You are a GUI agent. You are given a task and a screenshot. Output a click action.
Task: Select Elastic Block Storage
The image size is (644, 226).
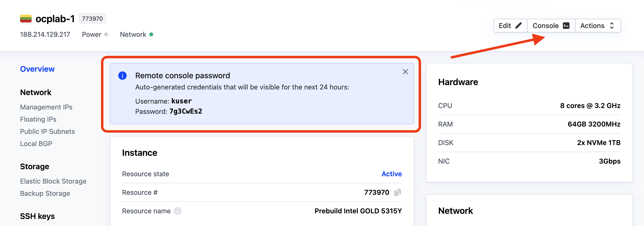click(x=53, y=181)
